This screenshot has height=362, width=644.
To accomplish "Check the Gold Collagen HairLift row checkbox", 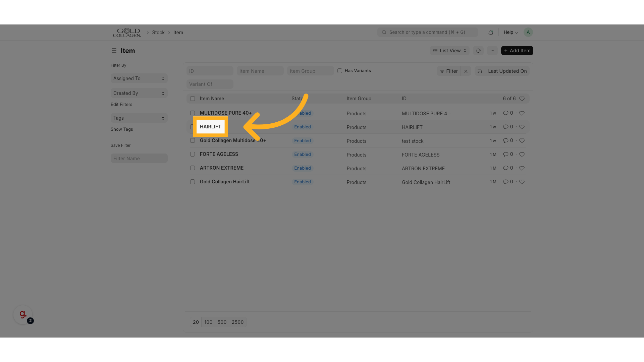I will click(193, 182).
